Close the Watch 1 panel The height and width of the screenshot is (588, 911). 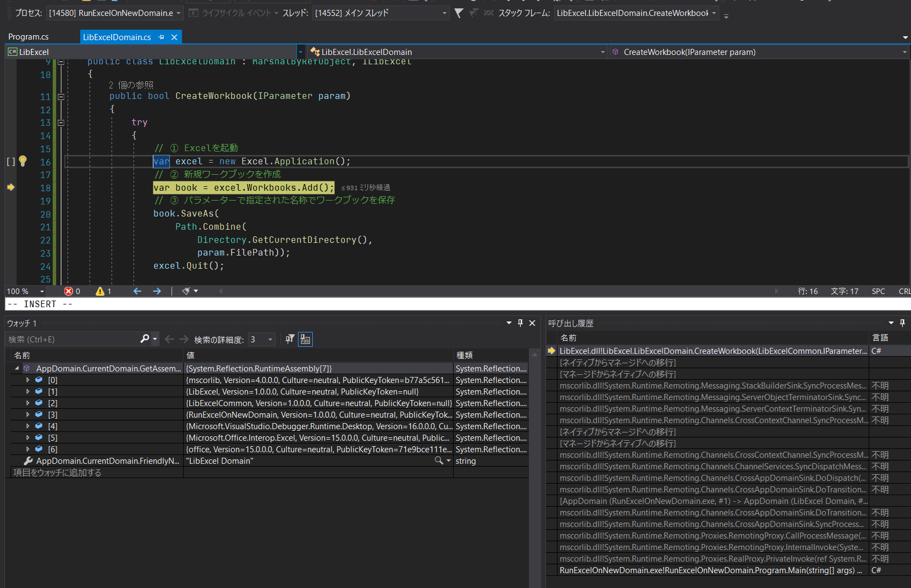pyautogui.click(x=532, y=323)
